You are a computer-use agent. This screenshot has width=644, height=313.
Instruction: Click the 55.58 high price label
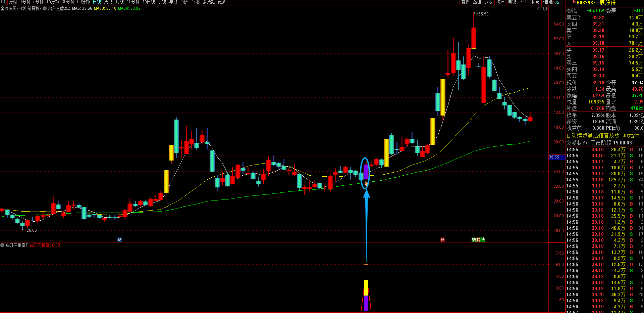(x=483, y=14)
